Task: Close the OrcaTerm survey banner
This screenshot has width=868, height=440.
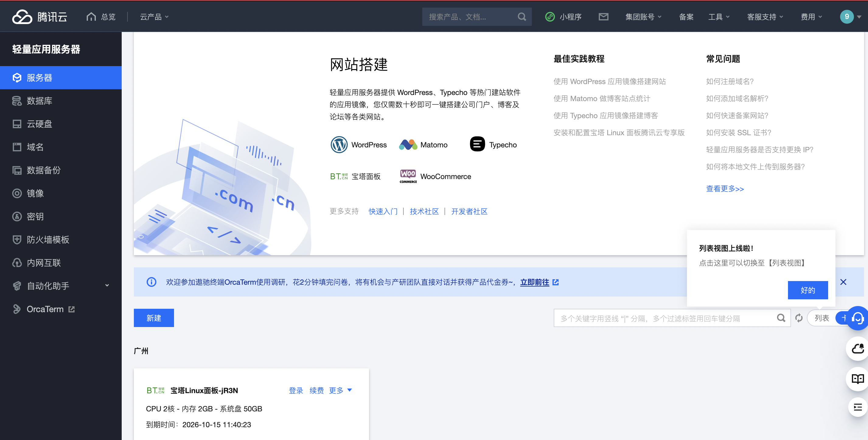Action: pos(843,282)
